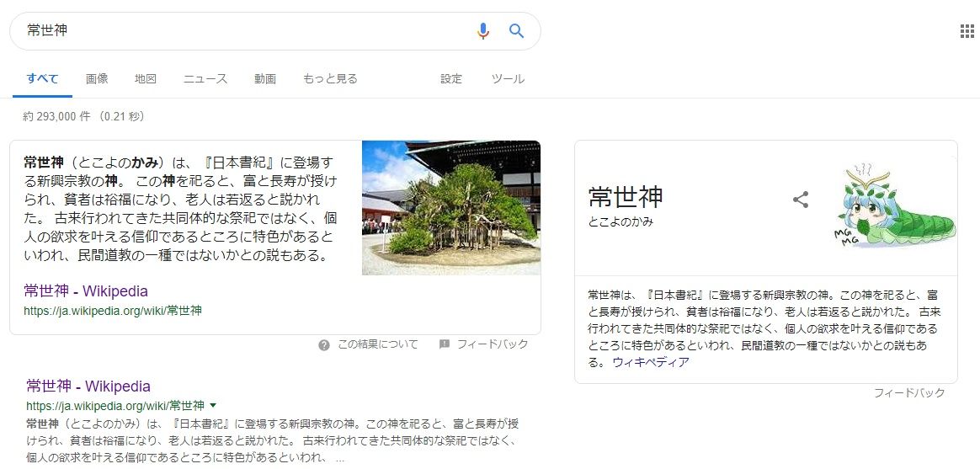980x469 pixels.
Task: Open the first organic result 常世神 - Wikipedia
Action: click(x=88, y=386)
